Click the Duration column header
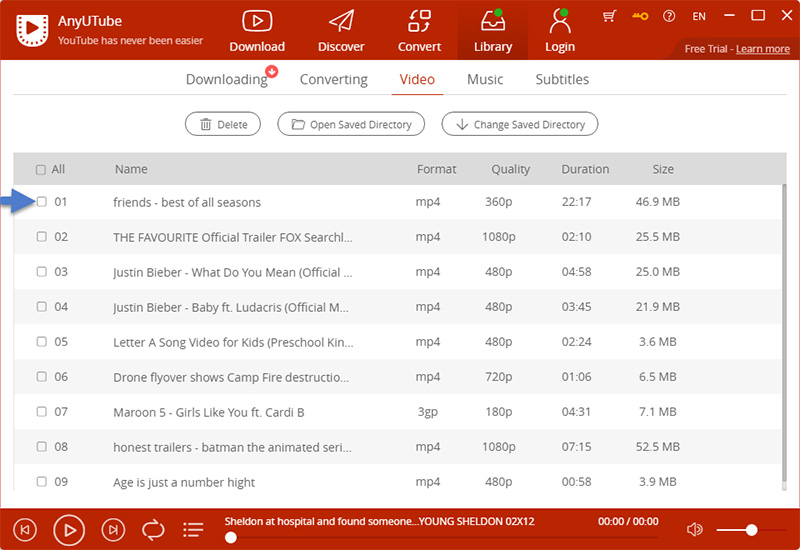The image size is (800, 550). click(x=585, y=169)
